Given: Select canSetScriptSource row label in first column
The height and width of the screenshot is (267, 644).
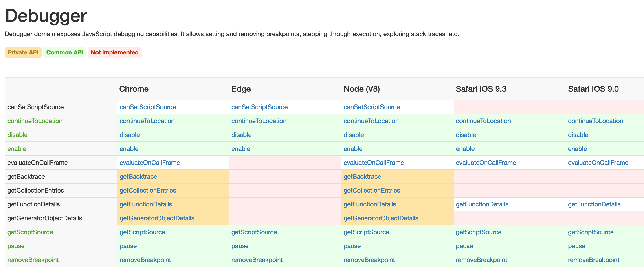Looking at the screenshot, I should click(35, 107).
